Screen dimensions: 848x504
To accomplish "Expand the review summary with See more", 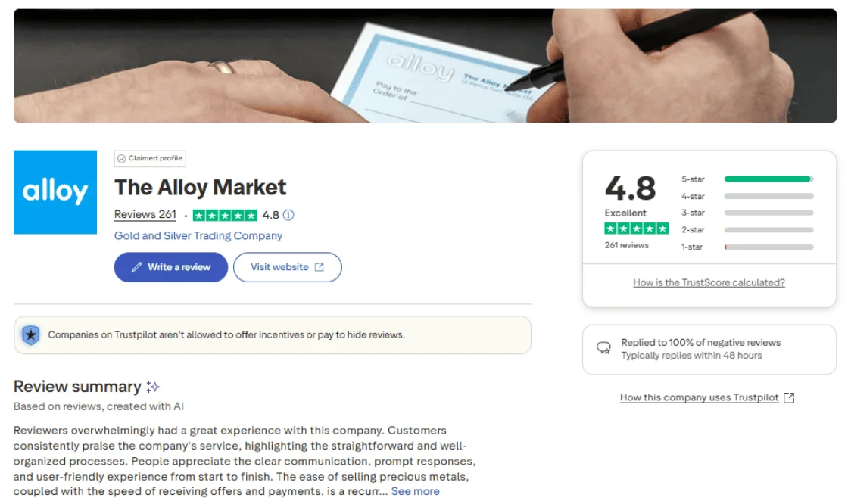I will pyautogui.click(x=415, y=491).
